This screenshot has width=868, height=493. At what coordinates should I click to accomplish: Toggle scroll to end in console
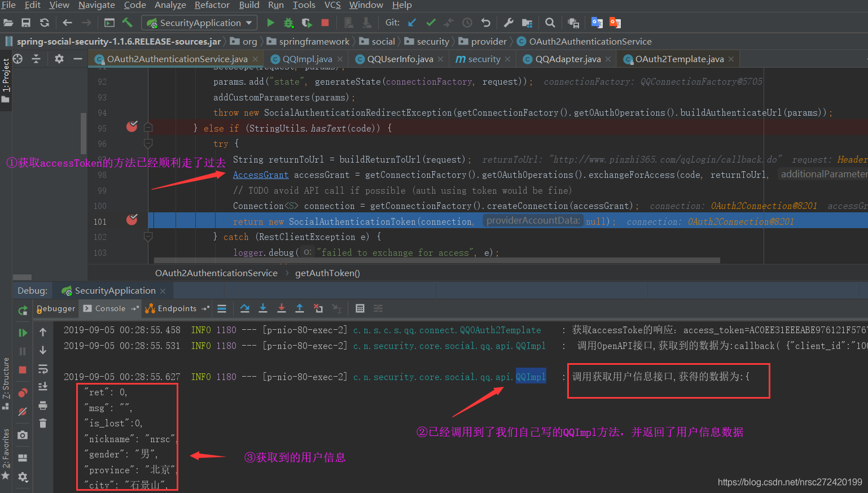(43, 387)
